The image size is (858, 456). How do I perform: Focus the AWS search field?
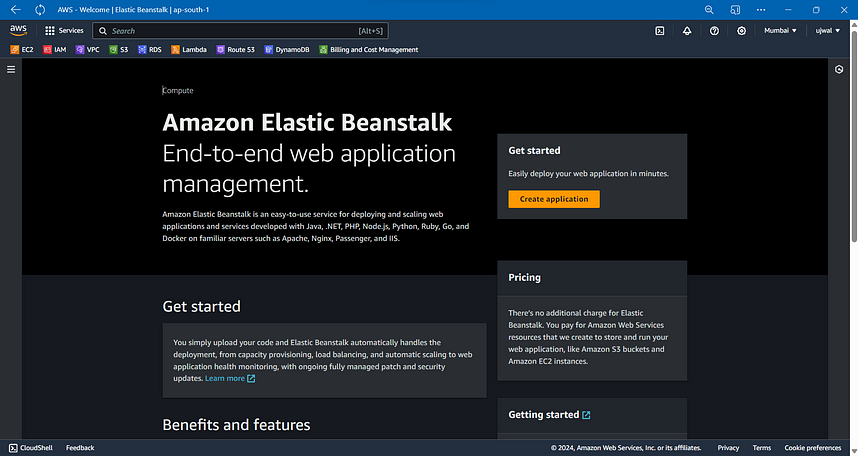(241, 31)
